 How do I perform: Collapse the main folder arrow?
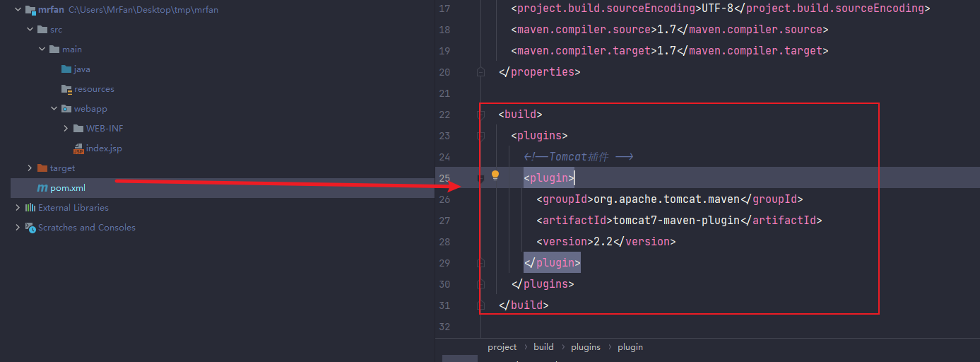click(42, 49)
